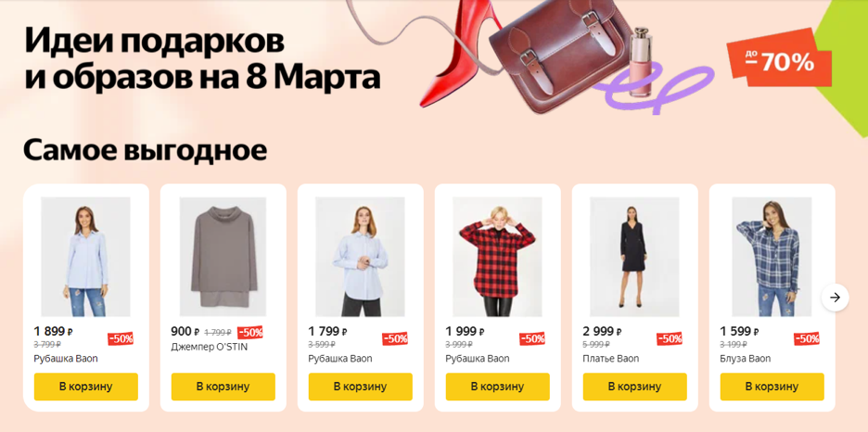Click the -50% badge on Платье Baon
868x432 pixels.
pyautogui.click(x=670, y=338)
